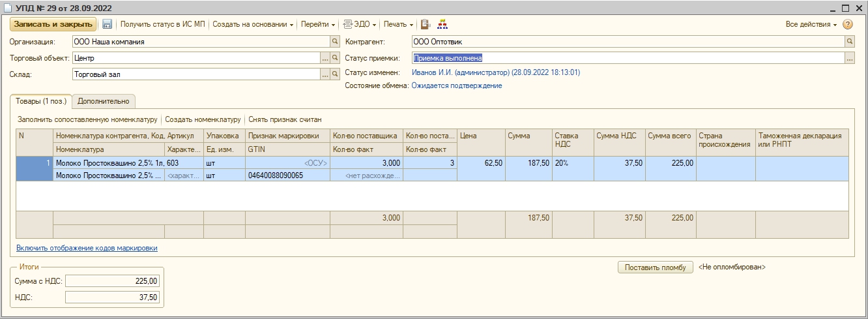
Task: Click the clipboard report icon in toolbar
Action: coord(426,24)
